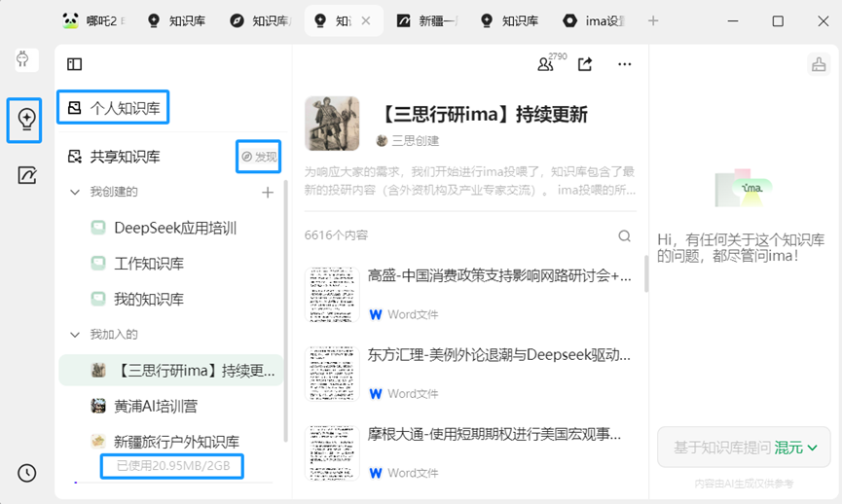The image size is (842, 504).
Task: Click the 6616个内容 count label
Action: (x=336, y=235)
